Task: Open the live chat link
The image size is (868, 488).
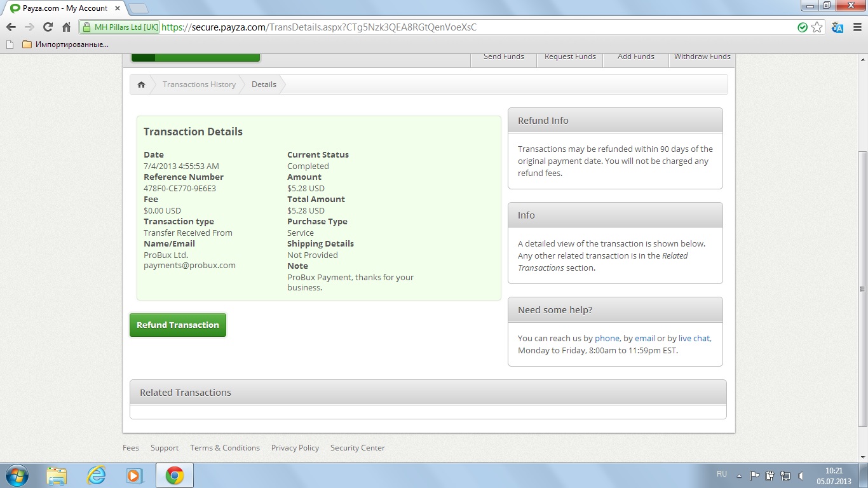Action: 694,339
